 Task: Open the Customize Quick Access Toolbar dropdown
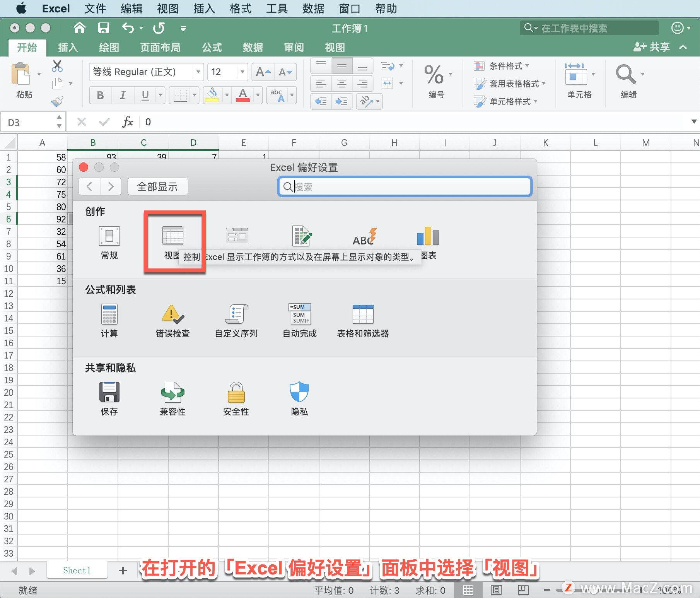(183, 28)
